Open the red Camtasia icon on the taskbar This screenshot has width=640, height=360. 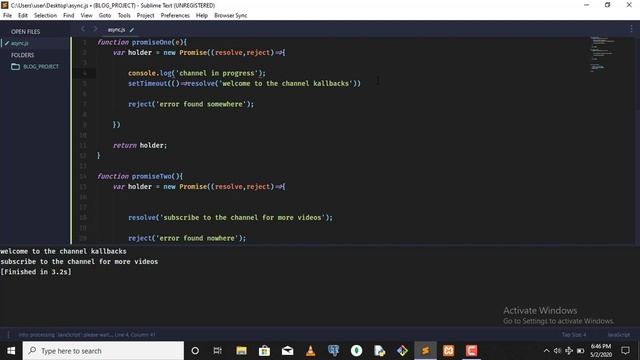(x=471, y=351)
